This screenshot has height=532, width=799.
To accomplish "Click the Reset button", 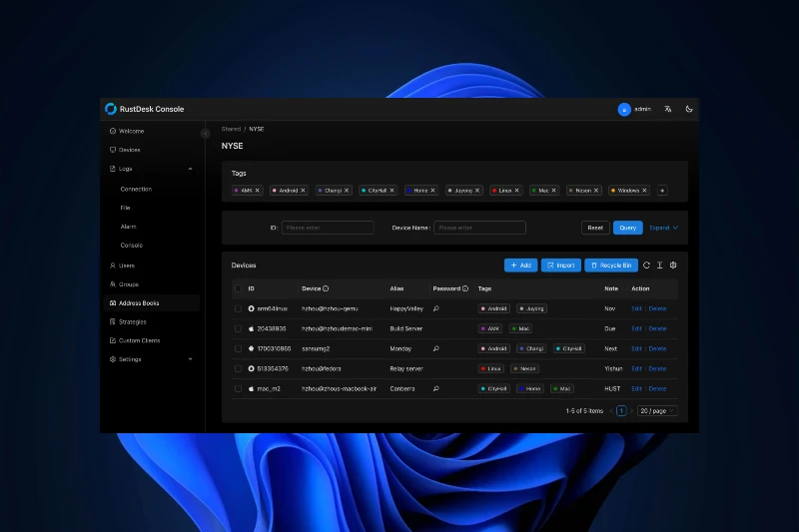I will (x=595, y=228).
